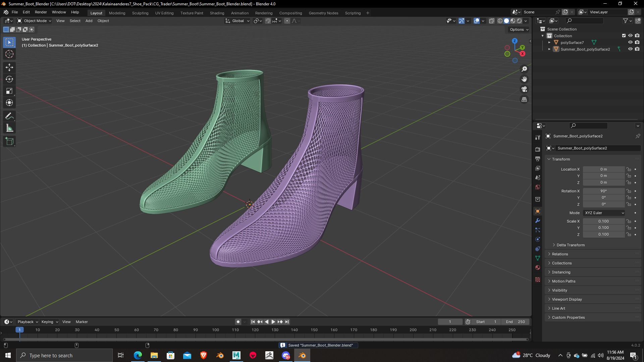
Task: Open the timeline Marker menu
Action: [x=82, y=322]
